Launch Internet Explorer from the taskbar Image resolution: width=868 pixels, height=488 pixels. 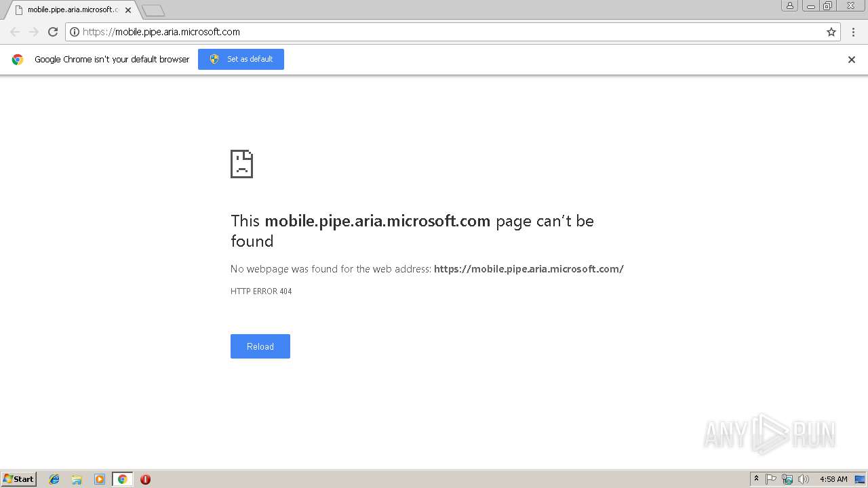click(x=54, y=479)
